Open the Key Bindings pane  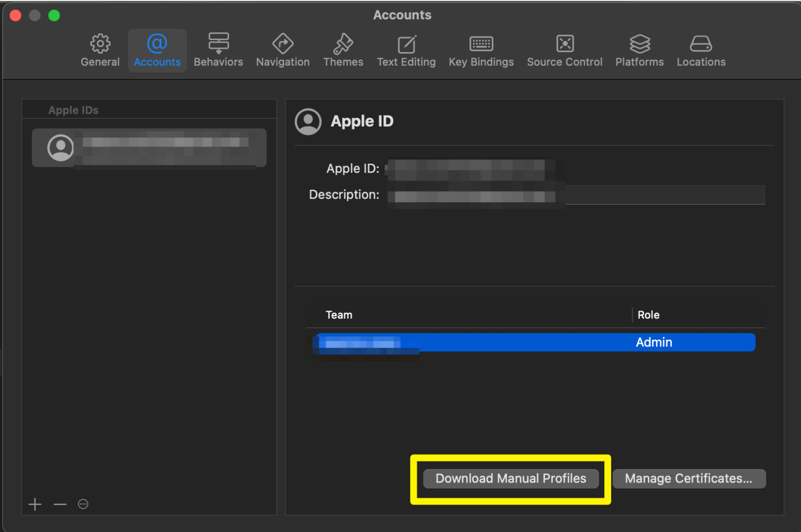[x=481, y=50]
